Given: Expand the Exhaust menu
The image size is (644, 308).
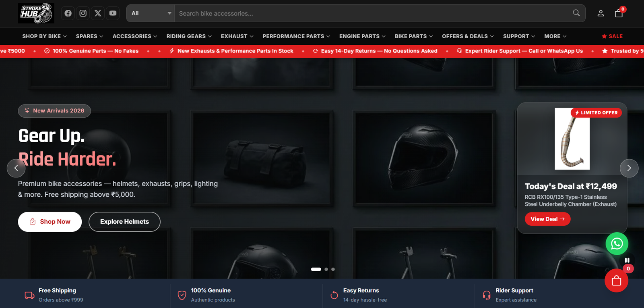Looking at the screenshot, I should 237,36.
